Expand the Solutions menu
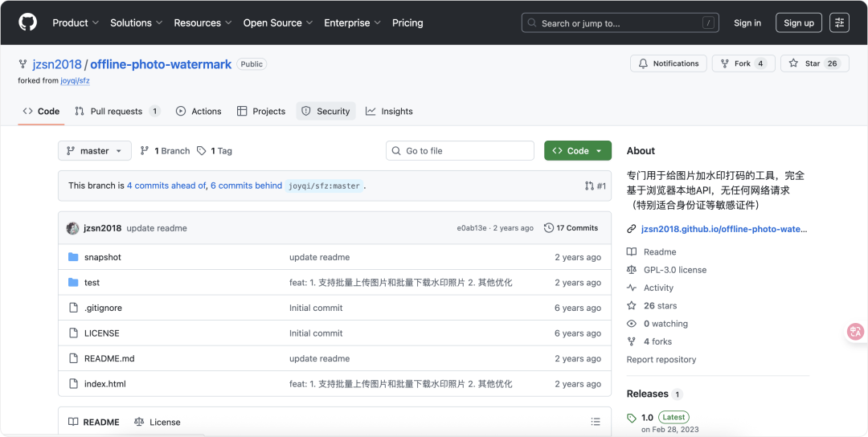 click(x=136, y=22)
